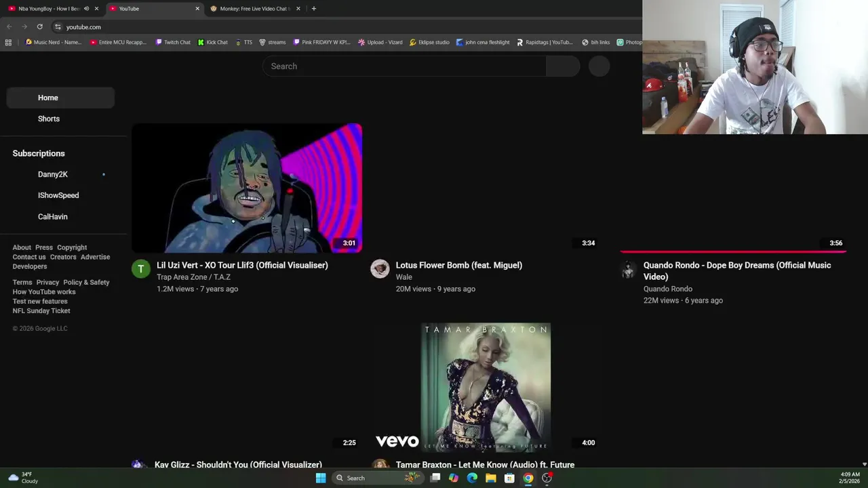Open the Entire MCU Recapp bookmark
Screen dimensions: 868x488
[x=118, y=42]
